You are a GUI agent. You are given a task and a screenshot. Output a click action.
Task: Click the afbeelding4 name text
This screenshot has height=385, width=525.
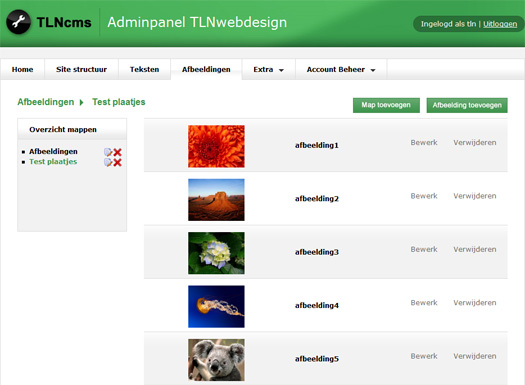(317, 305)
